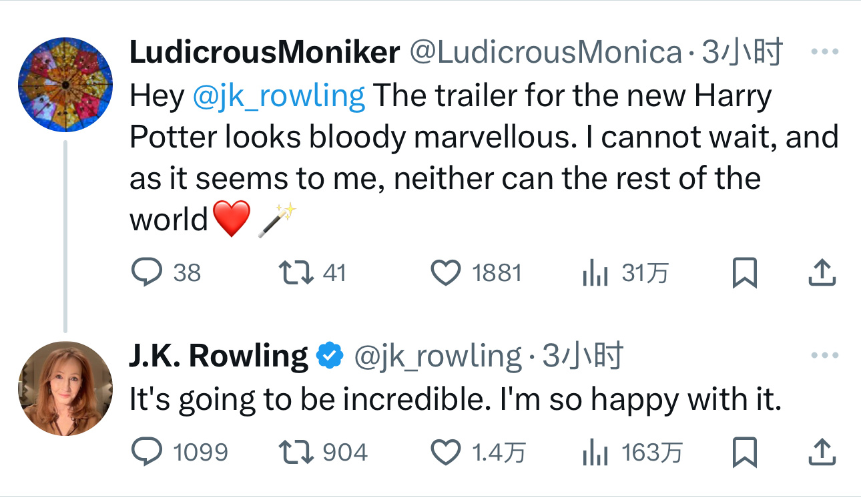
Task: Open more options for J.K. Rowling's reply
Action: click(824, 356)
